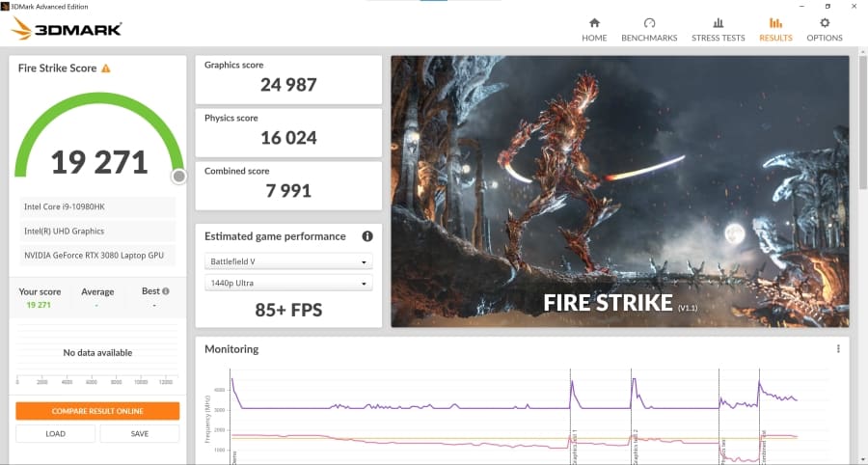868x465 pixels.
Task: Open Options via the gear icon
Action: pyautogui.click(x=825, y=23)
